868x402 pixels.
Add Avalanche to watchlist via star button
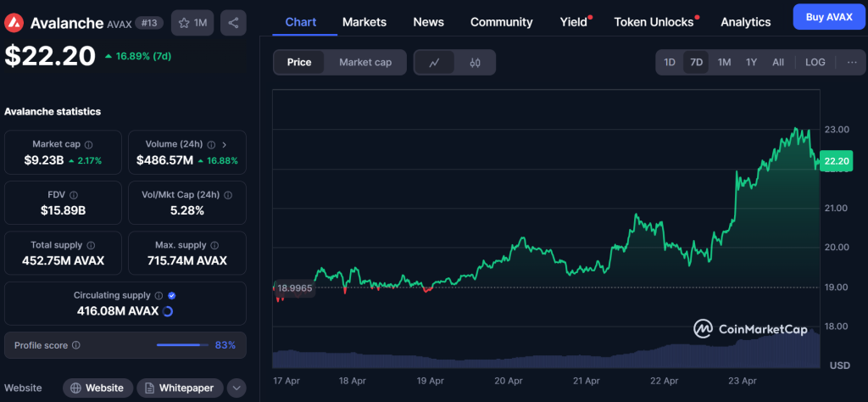(x=192, y=23)
